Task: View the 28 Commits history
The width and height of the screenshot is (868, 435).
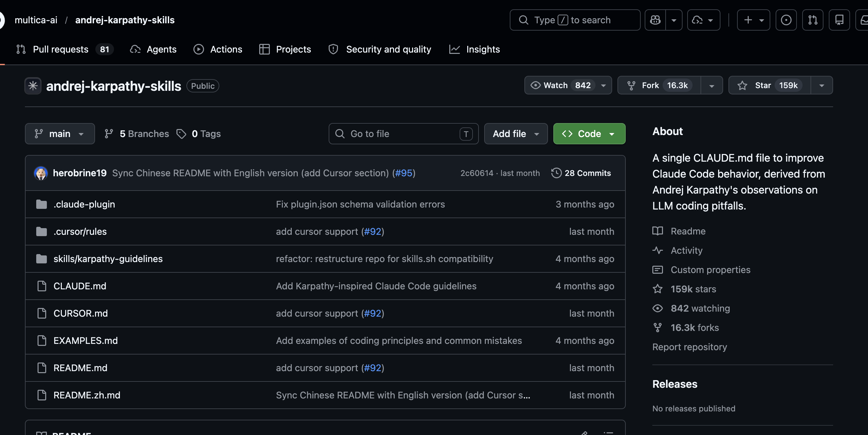Action: [581, 173]
